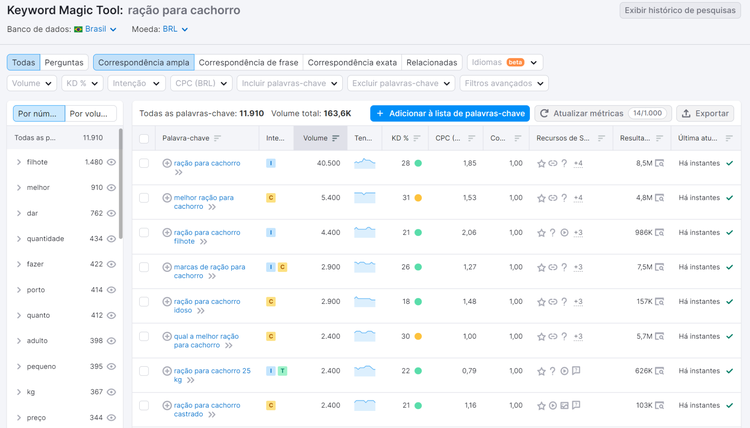Image resolution: width=750 pixels, height=428 pixels.
Task: Click the +4 SERP features in 'melhor ração' row
Action: [578, 198]
